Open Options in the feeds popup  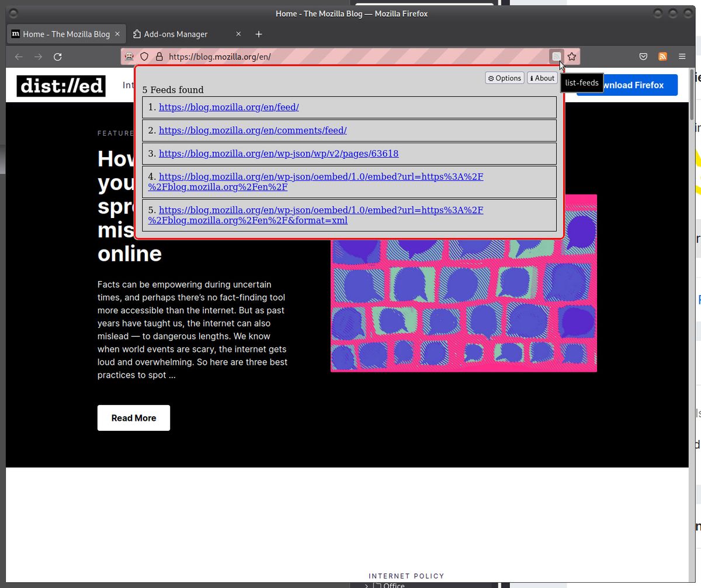pos(504,78)
